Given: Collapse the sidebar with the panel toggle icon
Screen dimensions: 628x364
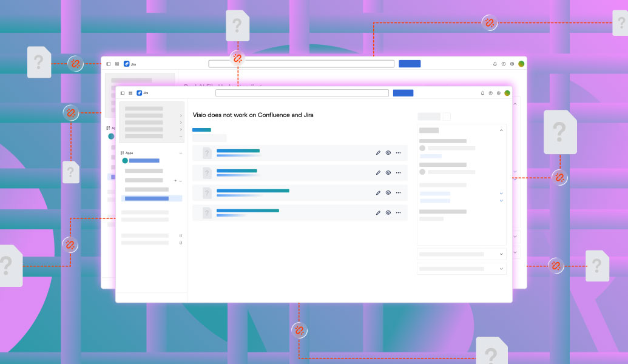Looking at the screenshot, I should coord(121,93).
